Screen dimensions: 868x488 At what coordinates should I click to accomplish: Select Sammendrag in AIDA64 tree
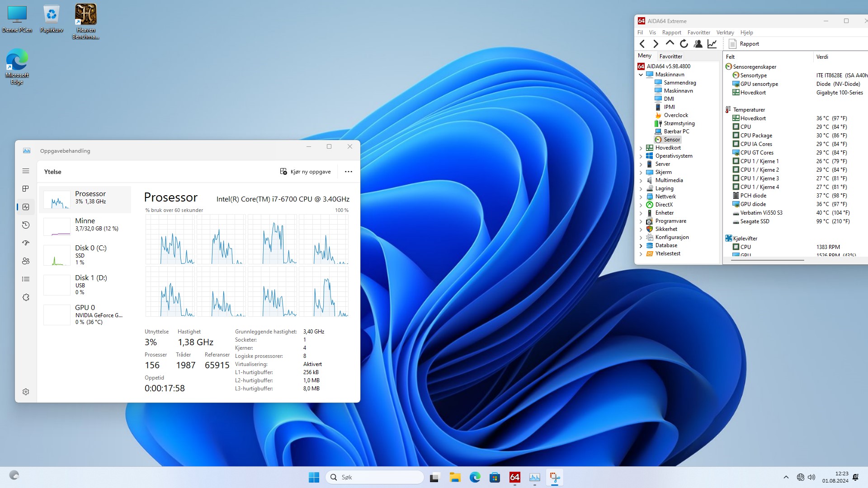[x=679, y=83]
